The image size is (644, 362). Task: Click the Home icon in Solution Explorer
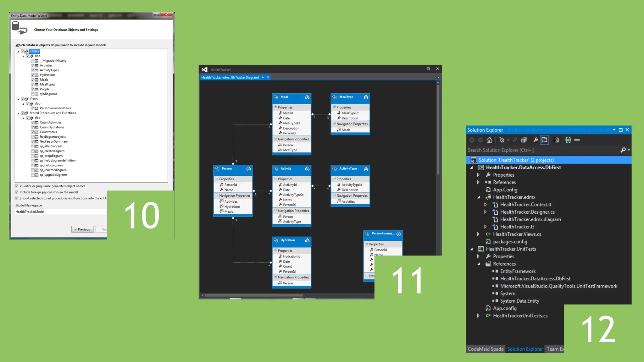[489, 140]
